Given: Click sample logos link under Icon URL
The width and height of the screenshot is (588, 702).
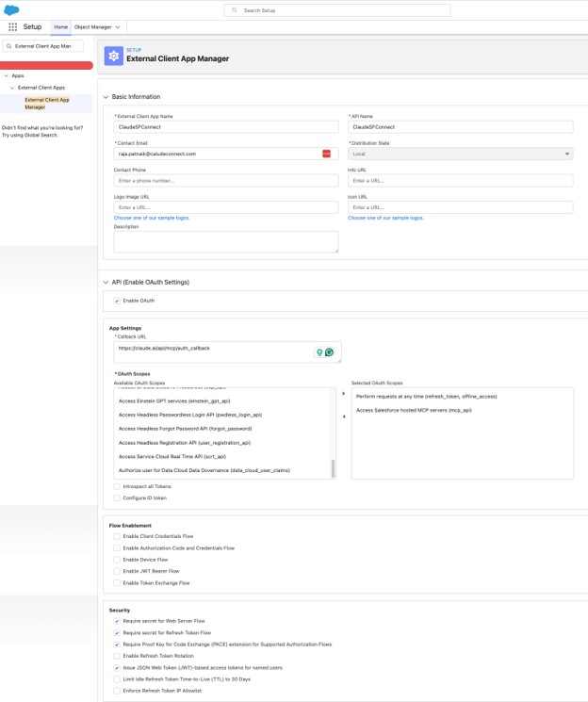Looking at the screenshot, I should pos(385,218).
